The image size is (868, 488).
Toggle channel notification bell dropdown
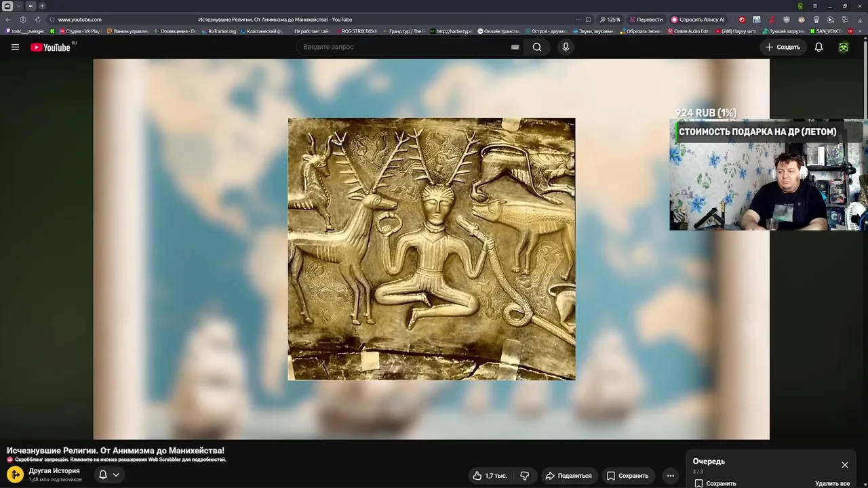click(109, 475)
